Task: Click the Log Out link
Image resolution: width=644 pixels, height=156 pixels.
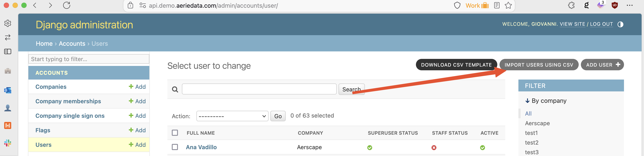Action: pos(601,24)
